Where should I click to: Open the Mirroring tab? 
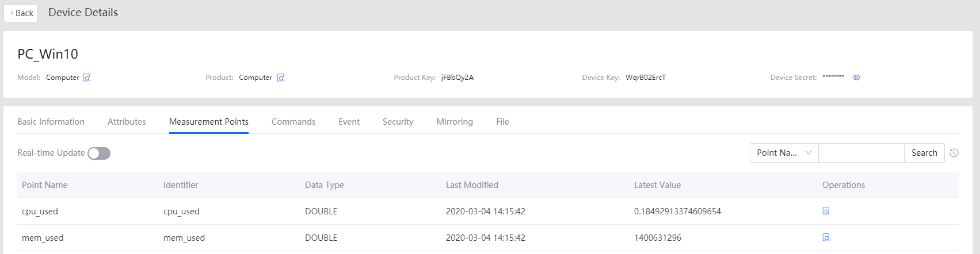455,122
